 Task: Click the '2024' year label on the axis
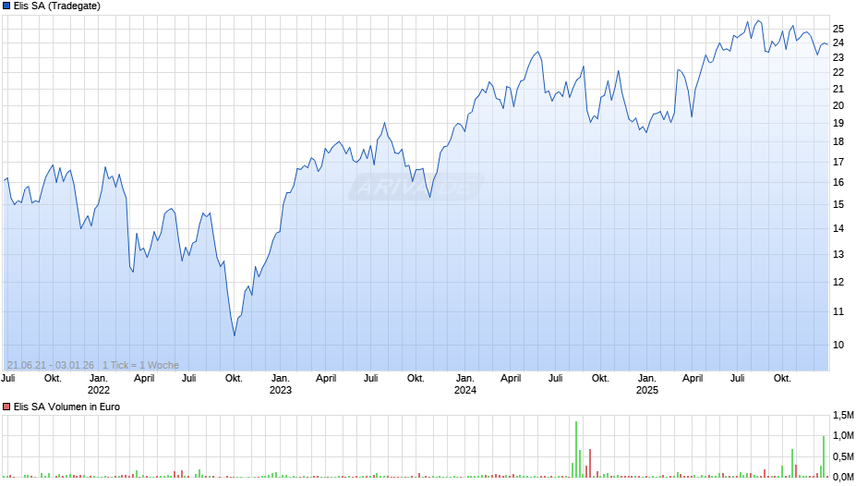pyautogui.click(x=465, y=390)
